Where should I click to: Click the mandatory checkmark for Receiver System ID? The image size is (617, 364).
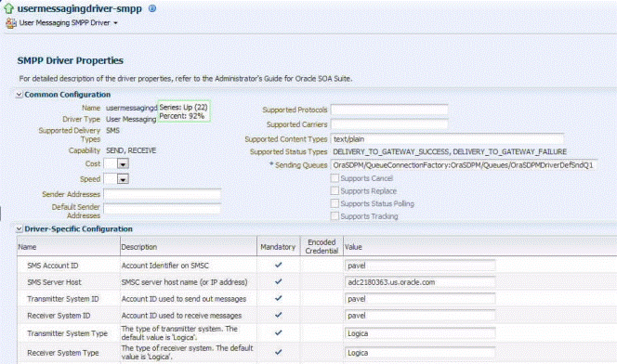coord(278,315)
